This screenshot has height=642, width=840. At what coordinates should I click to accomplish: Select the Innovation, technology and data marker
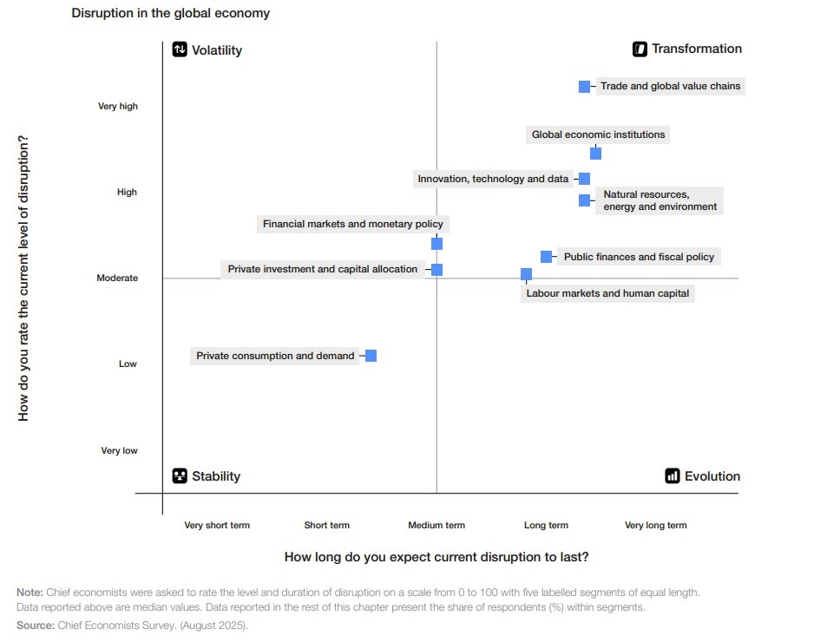584,179
